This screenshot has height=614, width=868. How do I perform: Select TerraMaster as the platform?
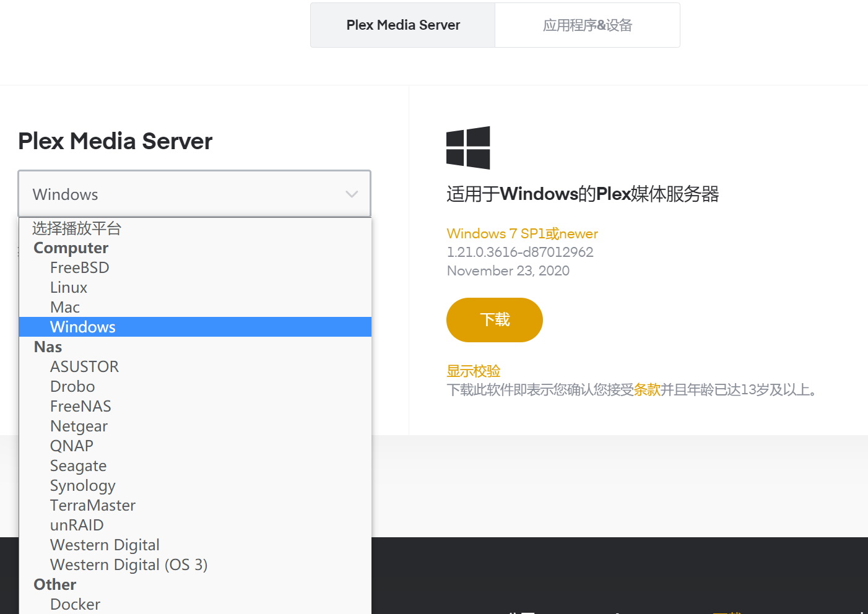coord(195,505)
